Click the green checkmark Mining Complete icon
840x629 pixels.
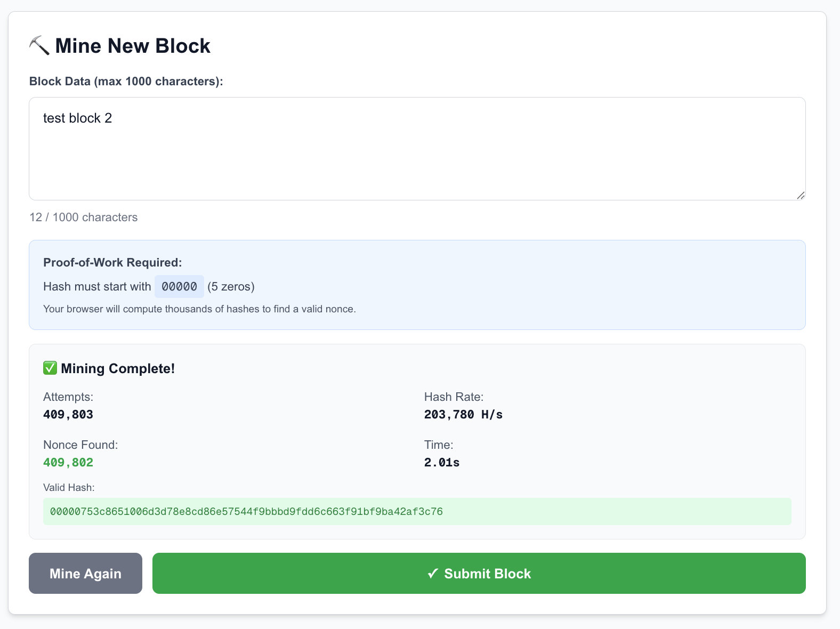[x=50, y=368]
